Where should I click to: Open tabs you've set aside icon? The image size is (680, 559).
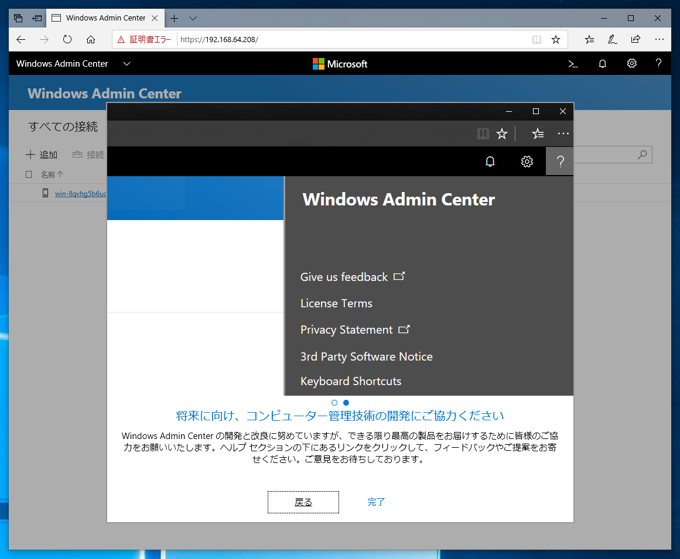tap(18, 18)
